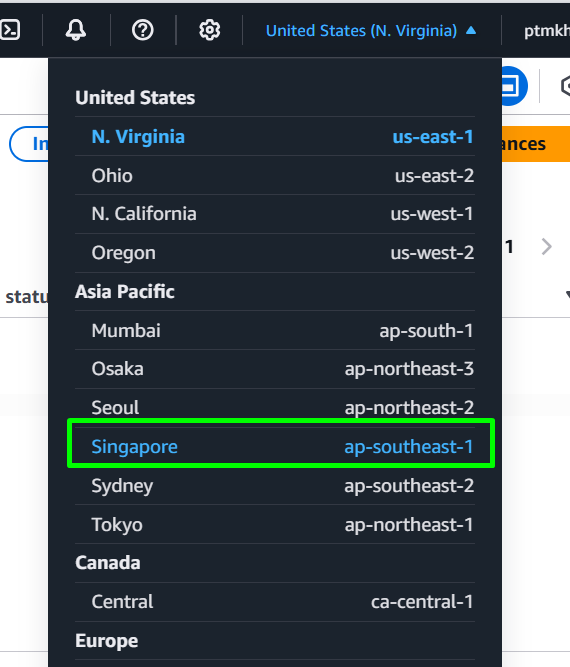The height and width of the screenshot is (667, 570).
Task: Go to next page chevron
Action: point(547,247)
